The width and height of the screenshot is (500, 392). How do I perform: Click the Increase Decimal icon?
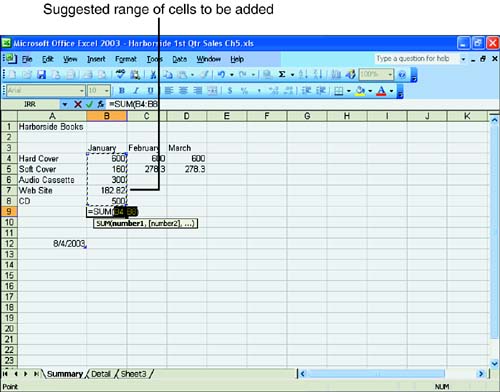274,91
